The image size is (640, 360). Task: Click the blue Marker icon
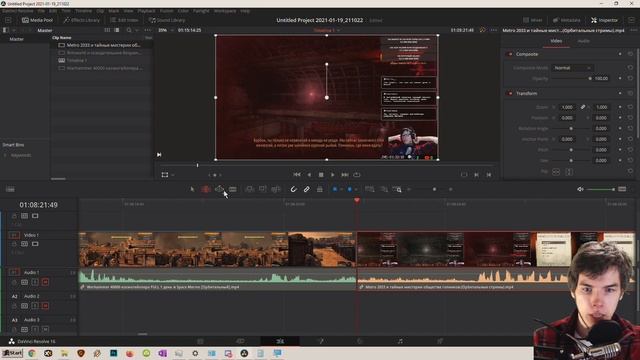click(349, 189)
